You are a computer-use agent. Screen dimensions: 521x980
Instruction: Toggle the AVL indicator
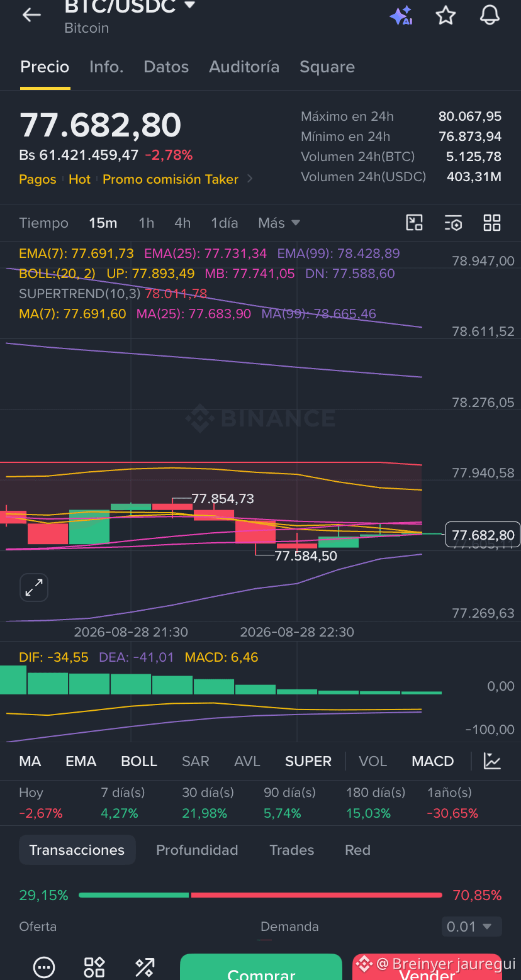247,761
